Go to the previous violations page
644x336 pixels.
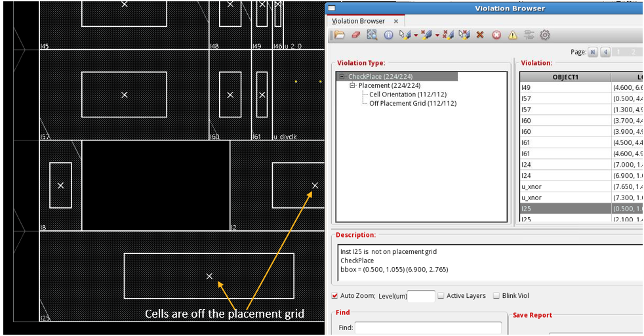(605, 52)
